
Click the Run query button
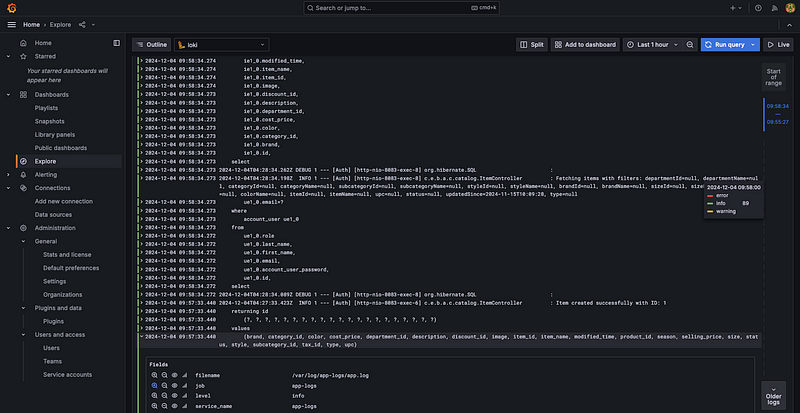click(x=724, y=45)
